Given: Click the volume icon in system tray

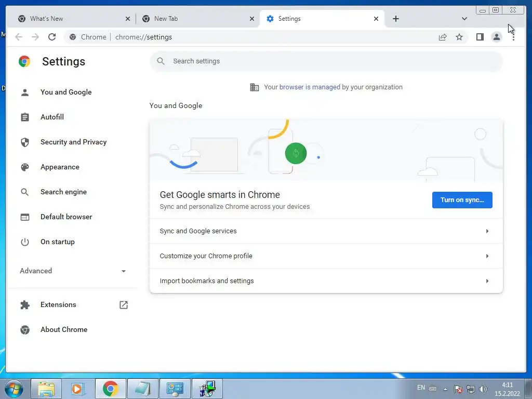Looking at the screenshot, I should [x=484, y=389].
